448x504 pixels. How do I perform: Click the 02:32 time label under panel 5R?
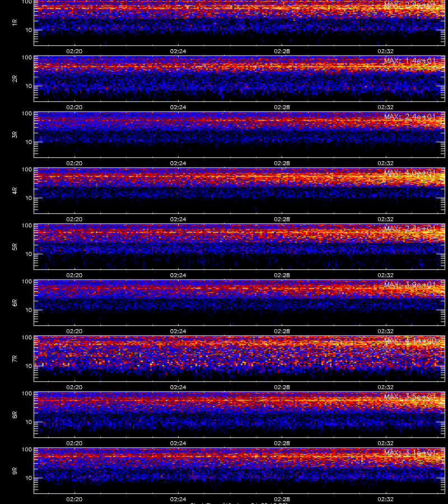pos(385,275)
